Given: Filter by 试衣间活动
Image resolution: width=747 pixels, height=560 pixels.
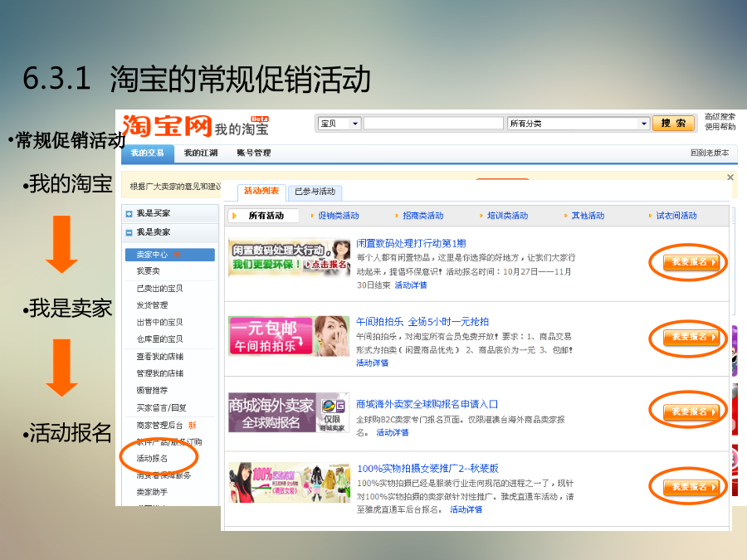Looking at the screenshot, I should coord(676,216).
